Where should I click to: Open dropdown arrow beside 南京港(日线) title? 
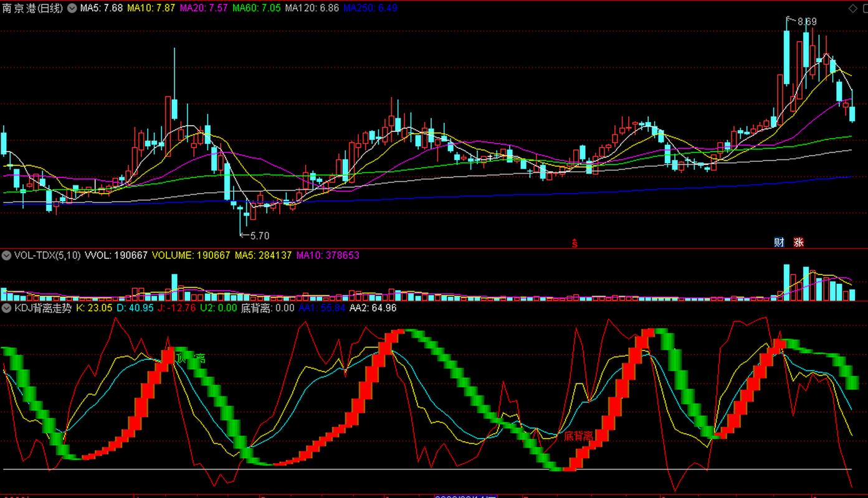72,8
